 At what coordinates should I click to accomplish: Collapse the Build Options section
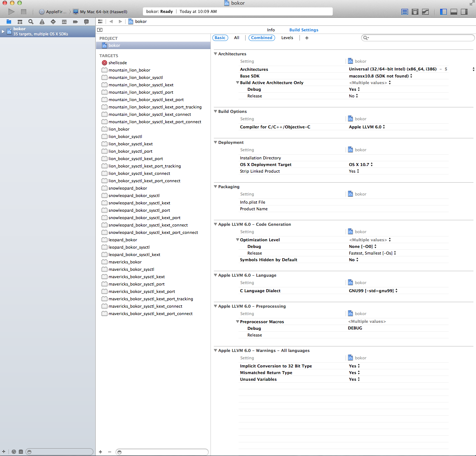coord(216,111)
